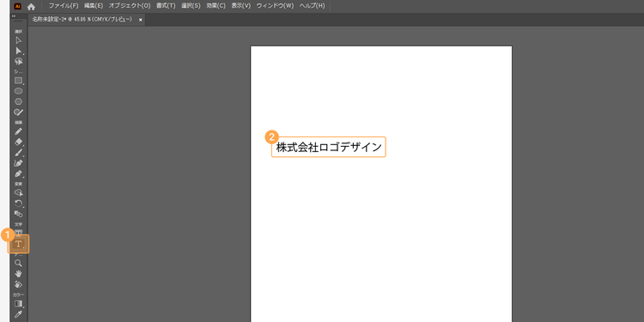
Task: Go to the Home screen icon
Action: click(31, 7)
